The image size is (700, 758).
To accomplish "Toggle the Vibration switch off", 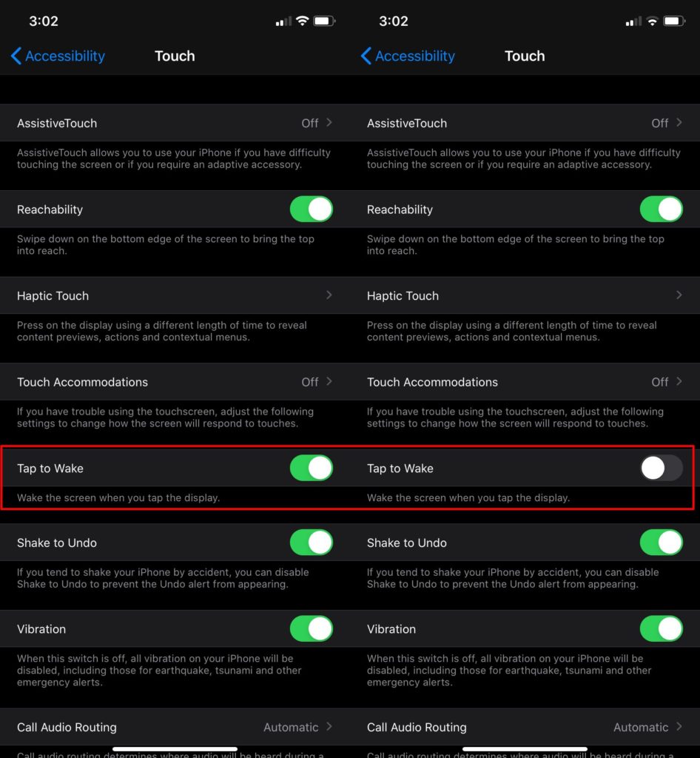I will coord(311,628).
